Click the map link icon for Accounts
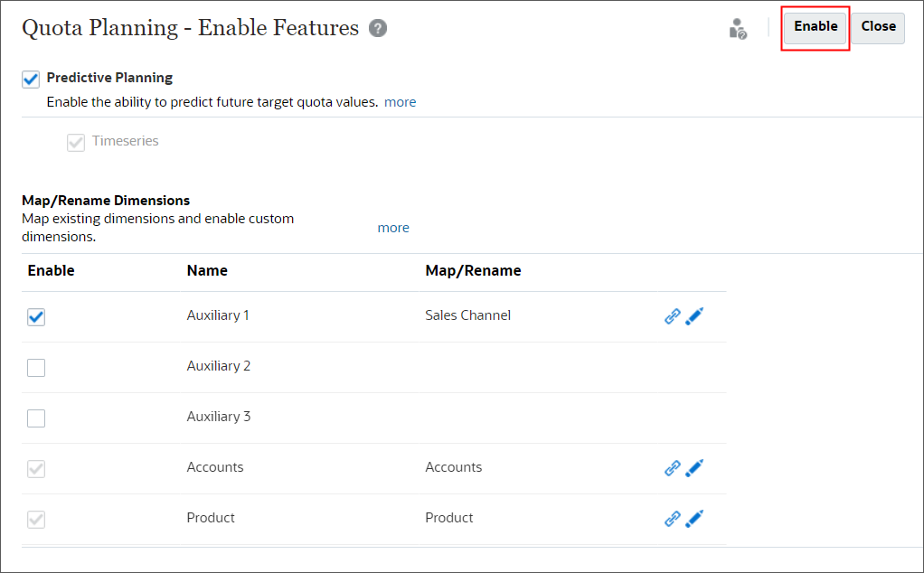Viewport: 924px width, 573px height. 672,467
